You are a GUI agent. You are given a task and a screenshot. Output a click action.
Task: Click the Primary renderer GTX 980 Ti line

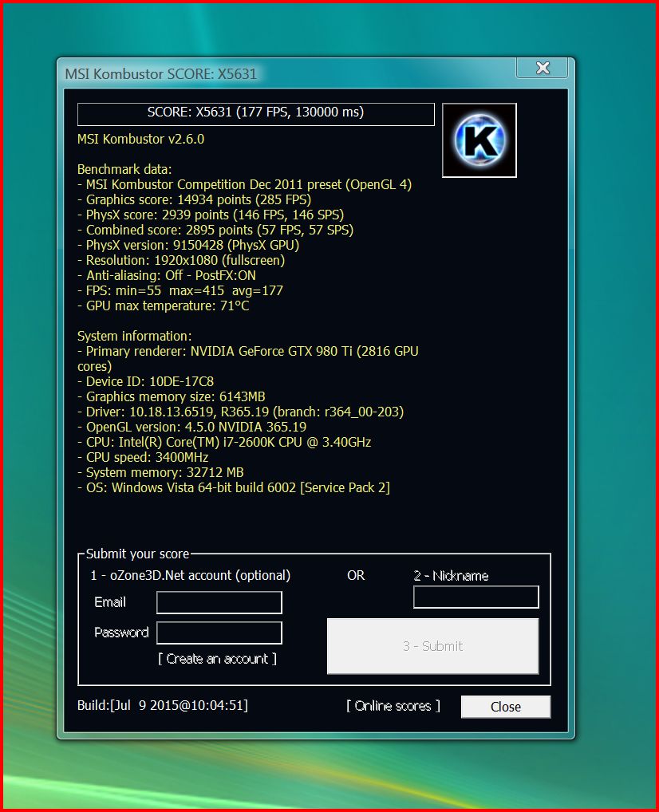pos(247,359)
